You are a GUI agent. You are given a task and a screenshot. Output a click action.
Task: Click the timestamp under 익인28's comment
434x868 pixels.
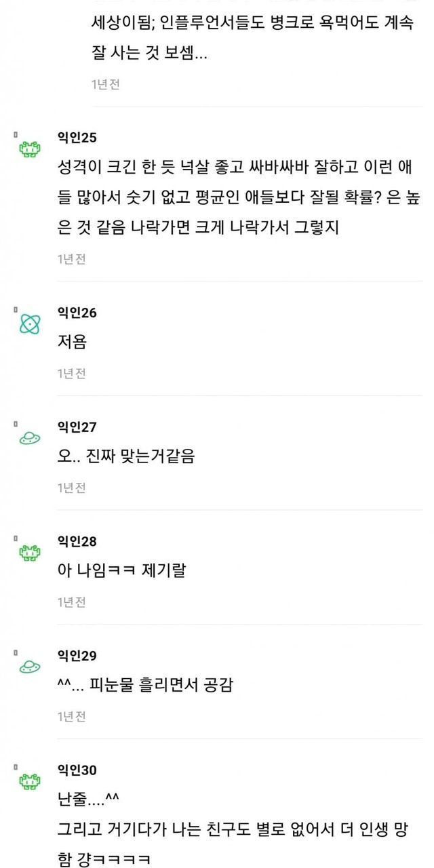tap(72, 601)
